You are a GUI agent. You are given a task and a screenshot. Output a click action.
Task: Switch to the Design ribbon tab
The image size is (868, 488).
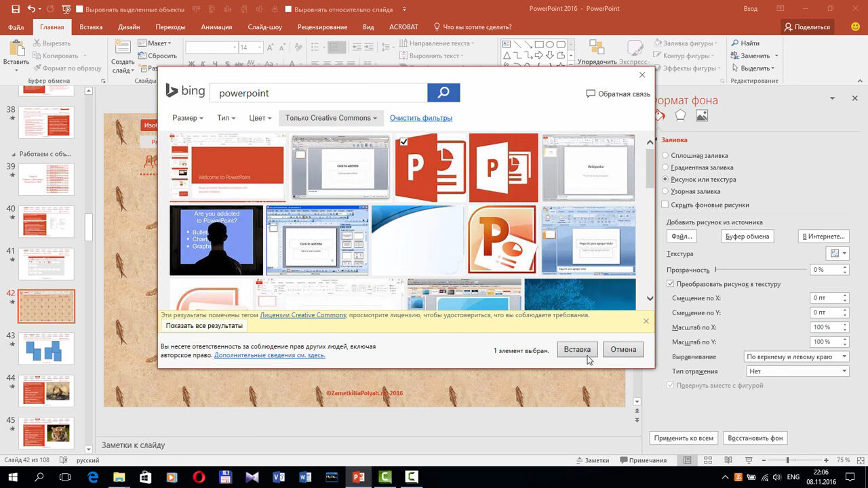click(129, 27)
